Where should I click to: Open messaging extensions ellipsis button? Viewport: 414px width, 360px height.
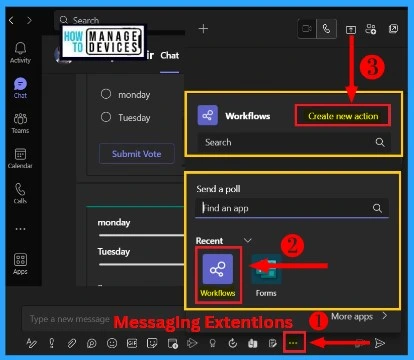294,342
